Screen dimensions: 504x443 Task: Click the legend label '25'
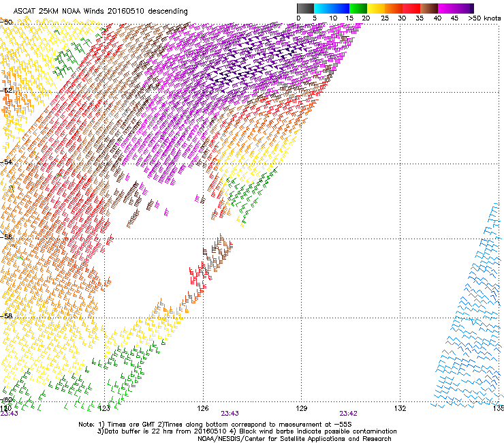coord(385,18)
